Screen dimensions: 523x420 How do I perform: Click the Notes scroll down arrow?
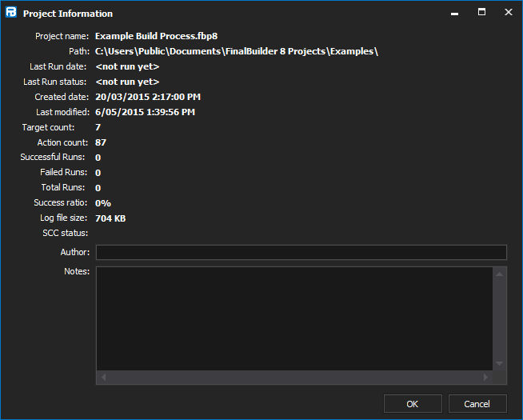click(499, 364)
